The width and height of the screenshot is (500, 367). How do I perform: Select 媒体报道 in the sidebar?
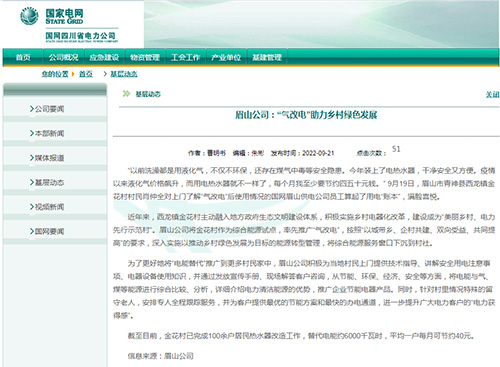(x=49, y=158)
